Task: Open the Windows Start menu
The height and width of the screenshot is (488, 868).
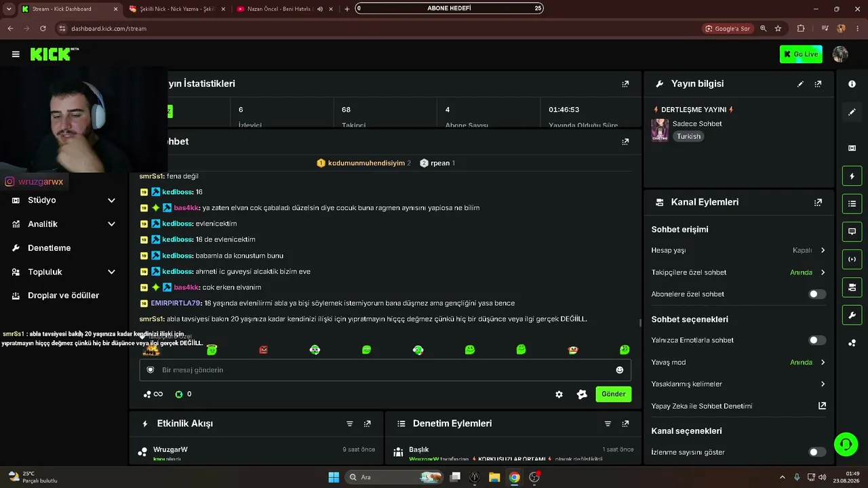Action: tap(334, 477)
